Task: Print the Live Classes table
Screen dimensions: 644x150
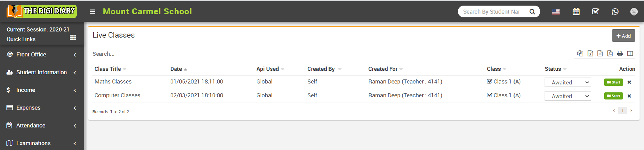Action: 620,53
